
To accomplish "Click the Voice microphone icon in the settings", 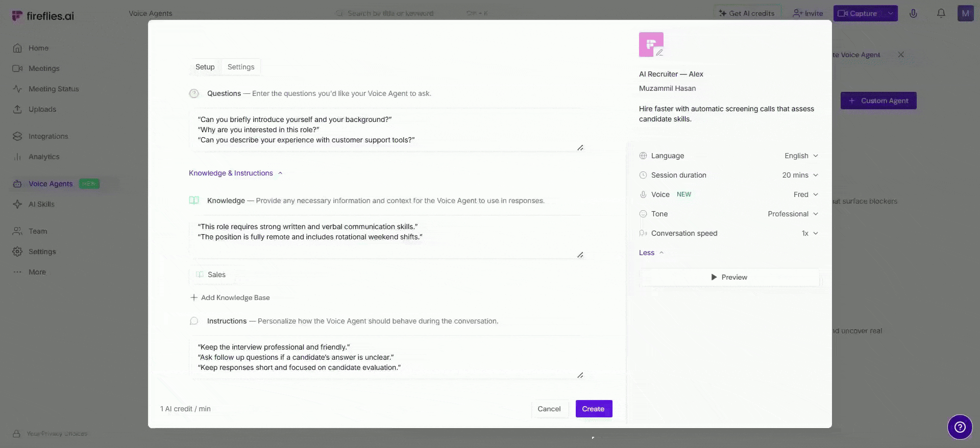I will [643, 194].
